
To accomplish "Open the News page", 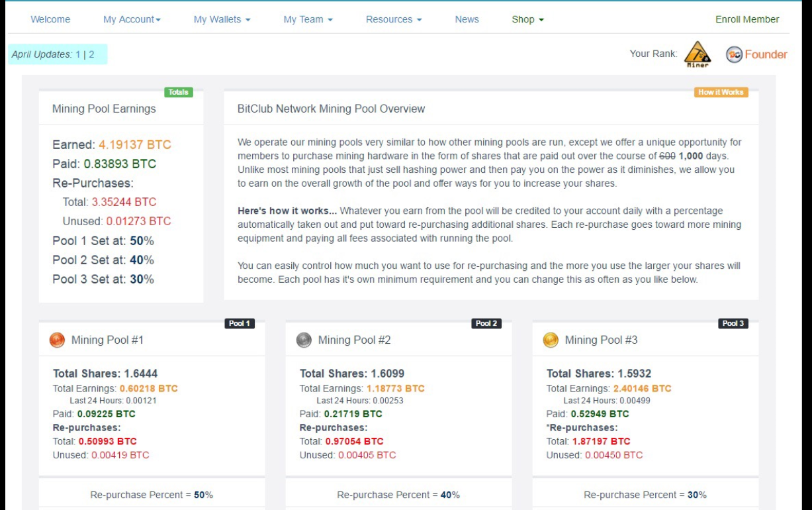I will pyautogui.click(x=467, y=19).
